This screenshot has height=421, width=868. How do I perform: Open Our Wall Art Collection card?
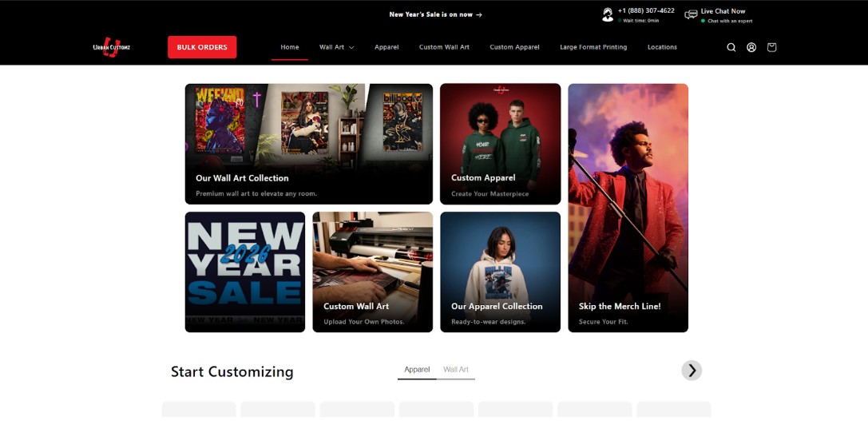309,144
